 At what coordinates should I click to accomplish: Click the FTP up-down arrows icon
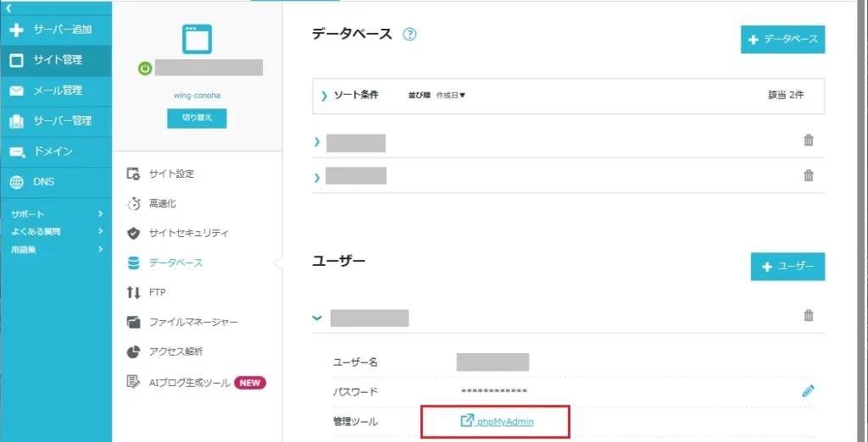(x=133, y=292)
